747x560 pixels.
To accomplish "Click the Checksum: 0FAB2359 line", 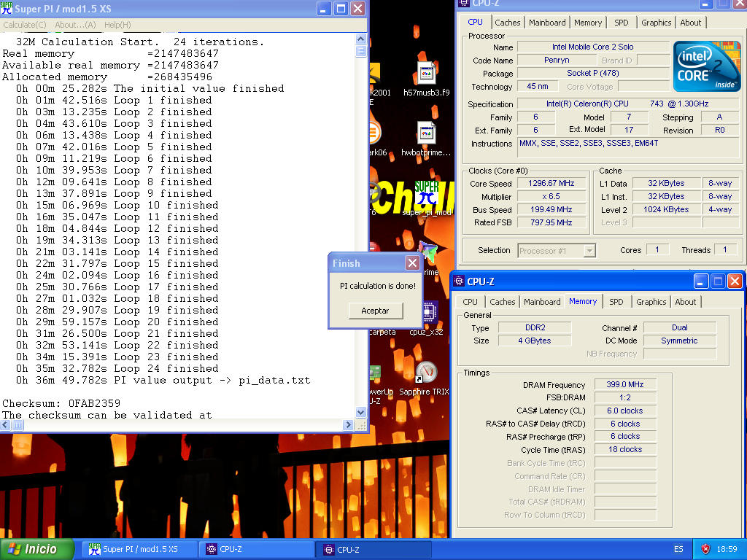I will pos(61,403).
